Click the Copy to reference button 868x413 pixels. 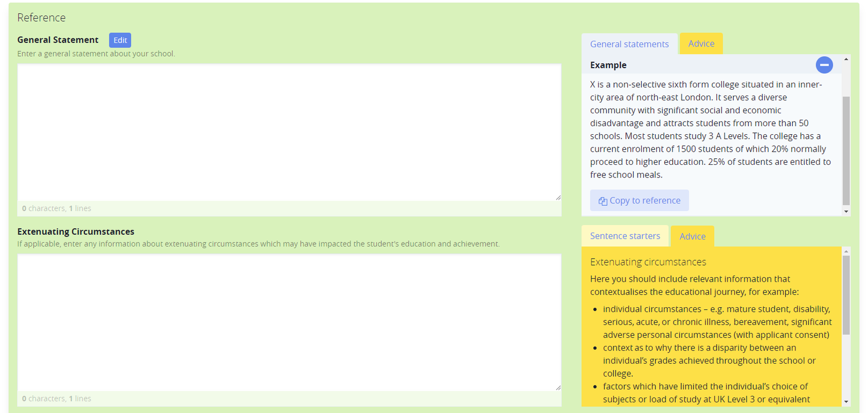point(639,200)
